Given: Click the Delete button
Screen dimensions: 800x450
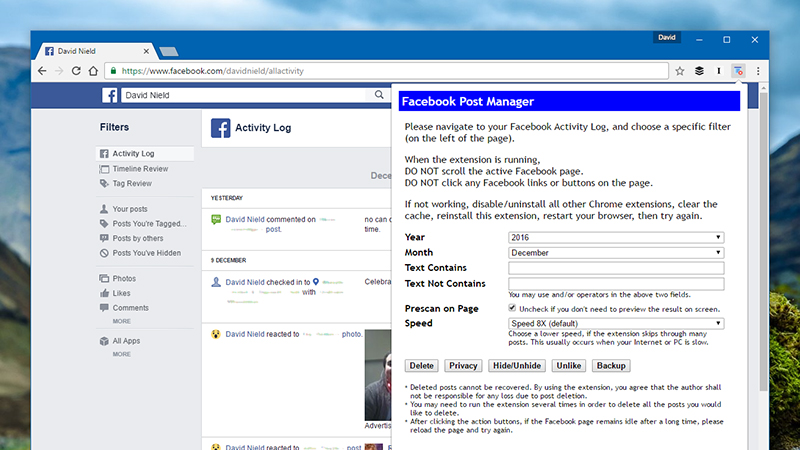Looking at the screenshot, I should [x=421, y=366].
